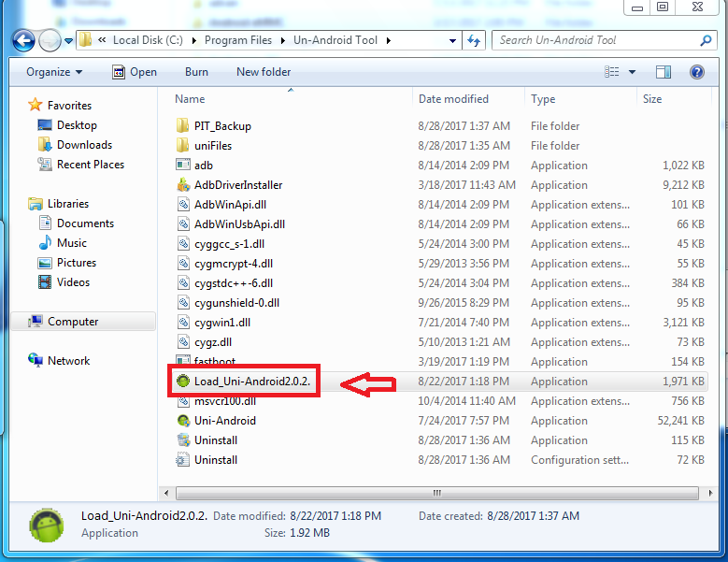
Task: Select the Uninstall application icon
Action: (x=183, y=440)
